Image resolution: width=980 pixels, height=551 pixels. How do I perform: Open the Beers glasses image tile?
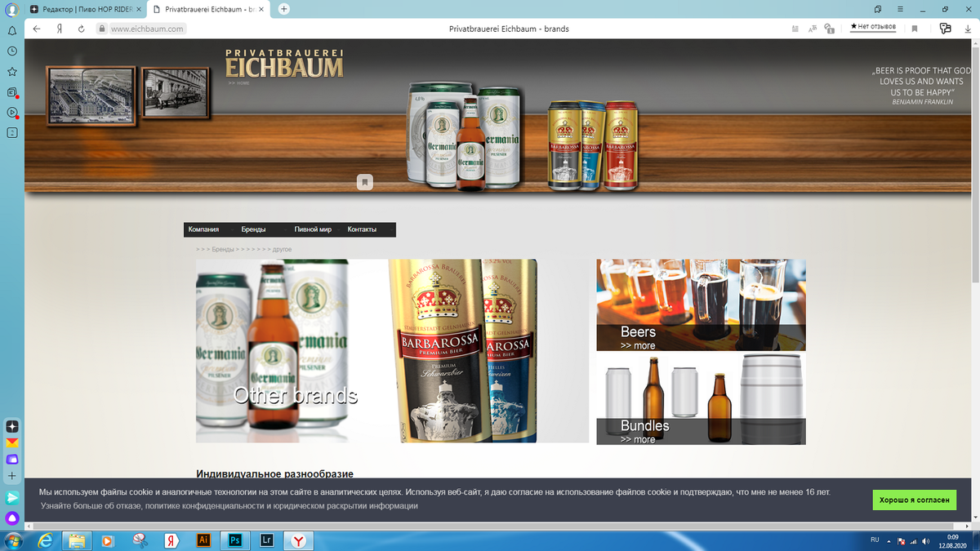point(701,304)
